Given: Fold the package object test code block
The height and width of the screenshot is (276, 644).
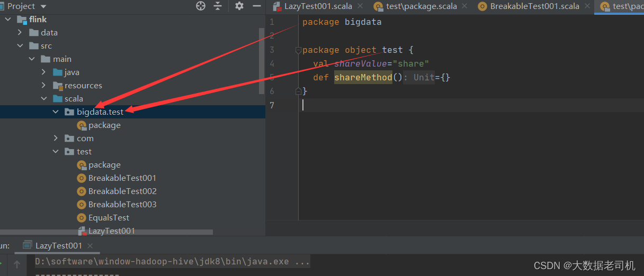Looking at the screenshot, I should coord(298,50).
